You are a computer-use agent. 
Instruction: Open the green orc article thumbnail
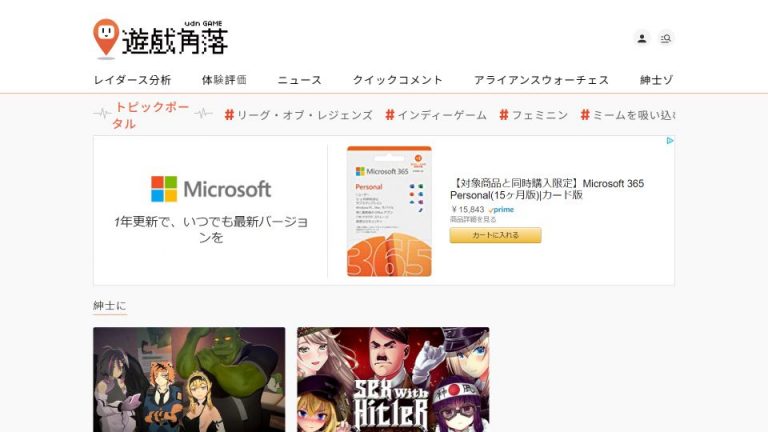pos(189,379)
